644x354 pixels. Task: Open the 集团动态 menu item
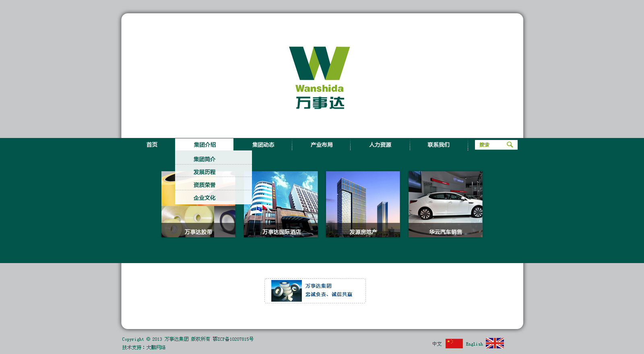pyautogui.click(x=263, y=145)
